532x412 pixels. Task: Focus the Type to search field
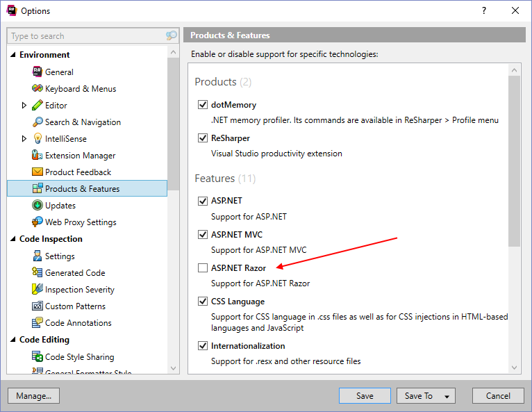tap(87, 36)
